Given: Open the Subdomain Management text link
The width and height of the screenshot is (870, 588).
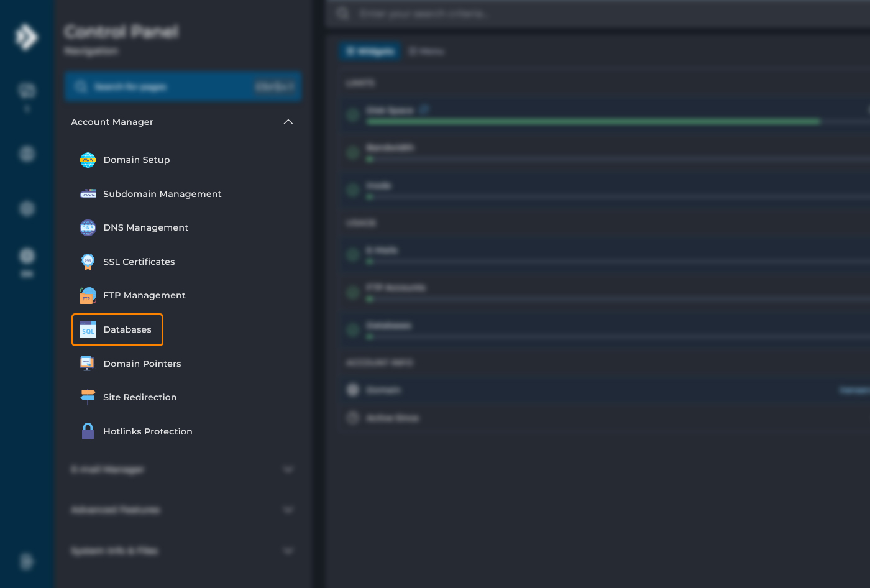Looking at the screenshot, I should (162, 194).
